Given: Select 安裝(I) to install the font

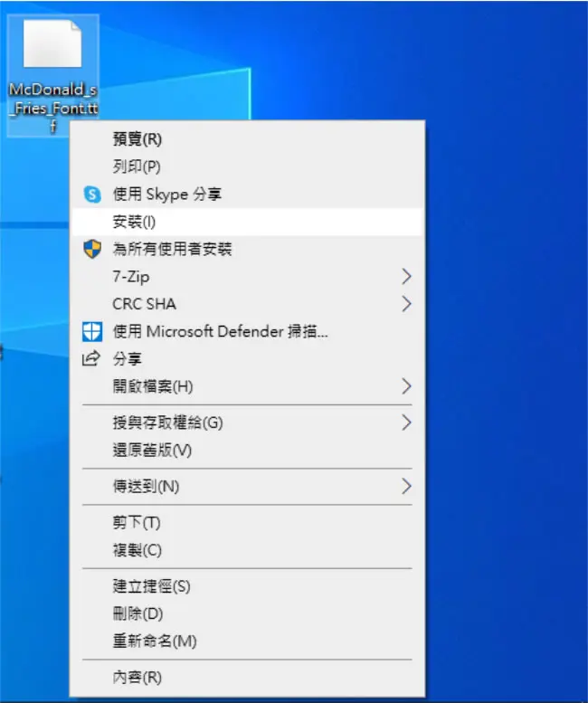Looking at the screenshot, I should pos(247,222).
